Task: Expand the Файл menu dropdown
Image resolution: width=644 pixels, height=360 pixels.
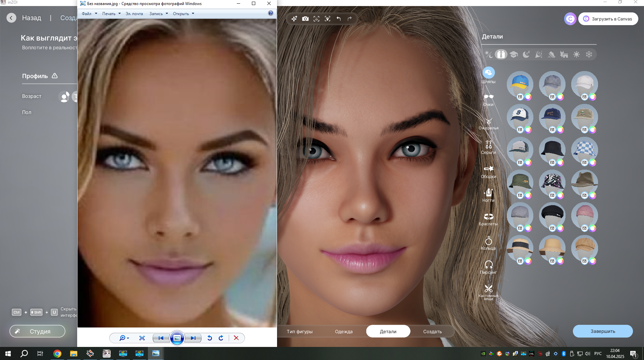Action: click(89, 14)
